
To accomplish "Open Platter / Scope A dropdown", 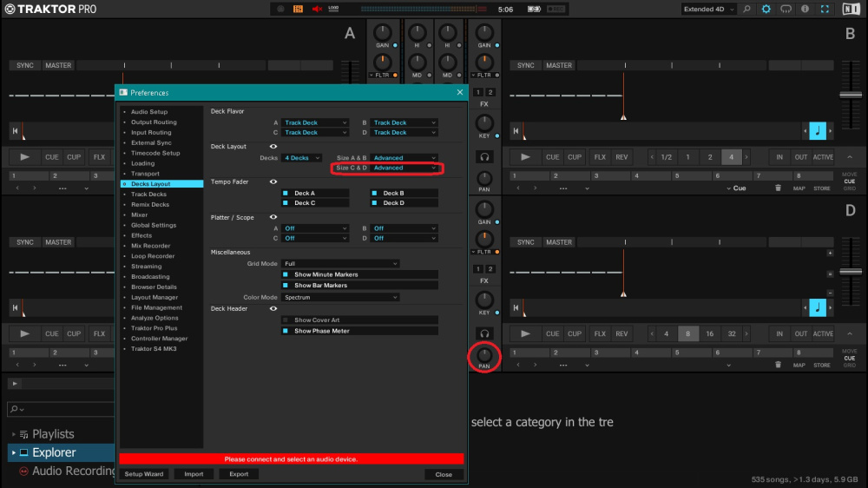I will (x=315, y=228).
